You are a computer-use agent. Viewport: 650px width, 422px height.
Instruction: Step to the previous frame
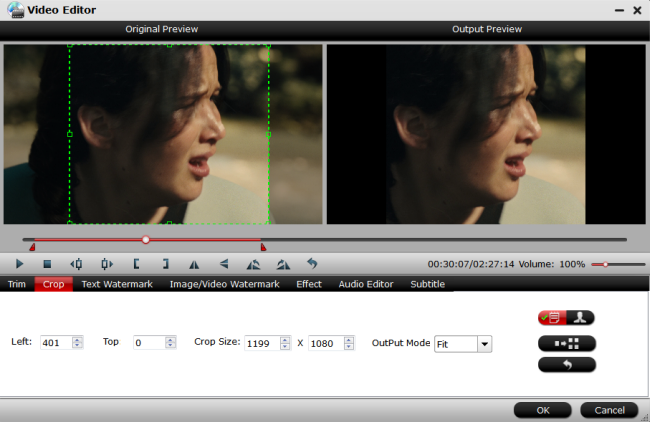pyautogui.click(x=76, y=264)
